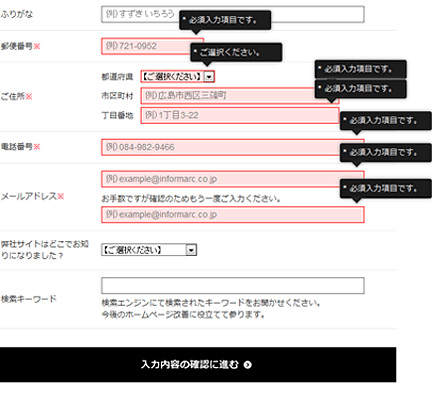Image resolution: width=432 pixels, height=400 pixels.
Task: Click the 入力内容の確認に進む button
Action: tap(198, 364)
